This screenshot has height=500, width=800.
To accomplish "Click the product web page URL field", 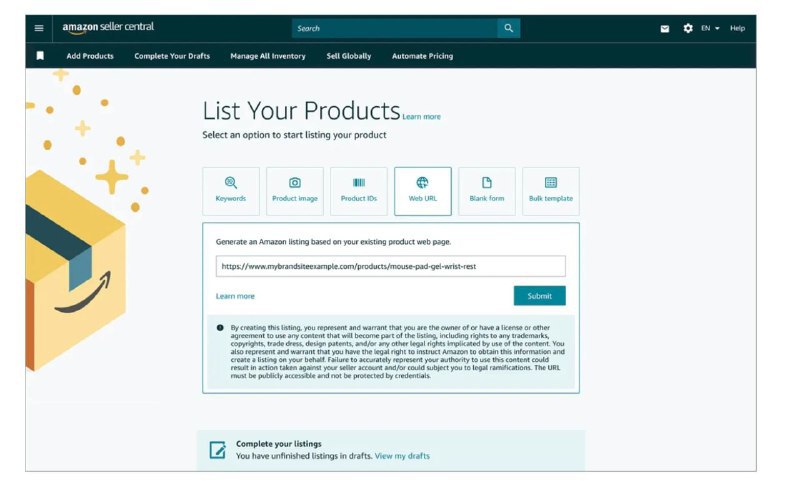I will 390,266.
